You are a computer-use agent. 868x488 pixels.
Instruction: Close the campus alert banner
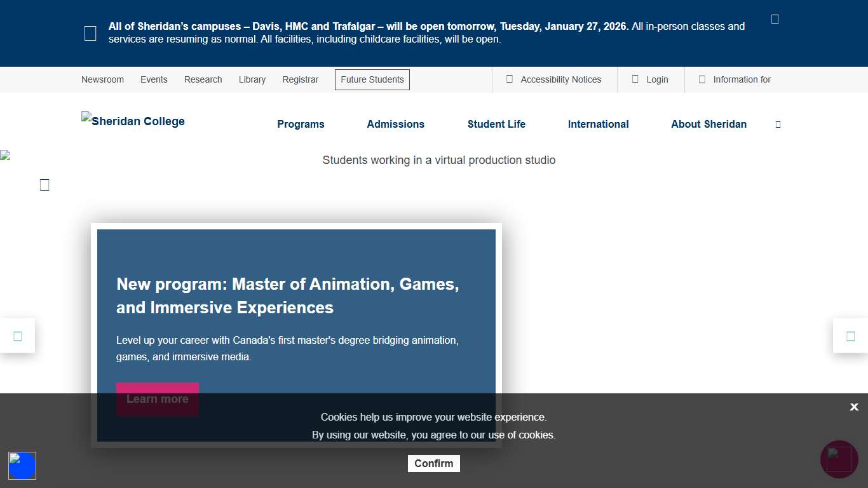pos(775,19)
